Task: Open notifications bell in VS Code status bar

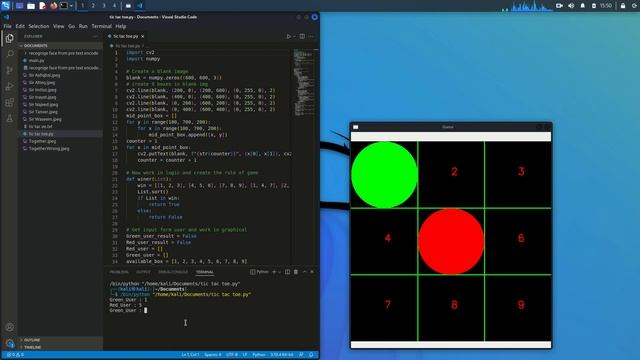Action: tap(311, 355)
